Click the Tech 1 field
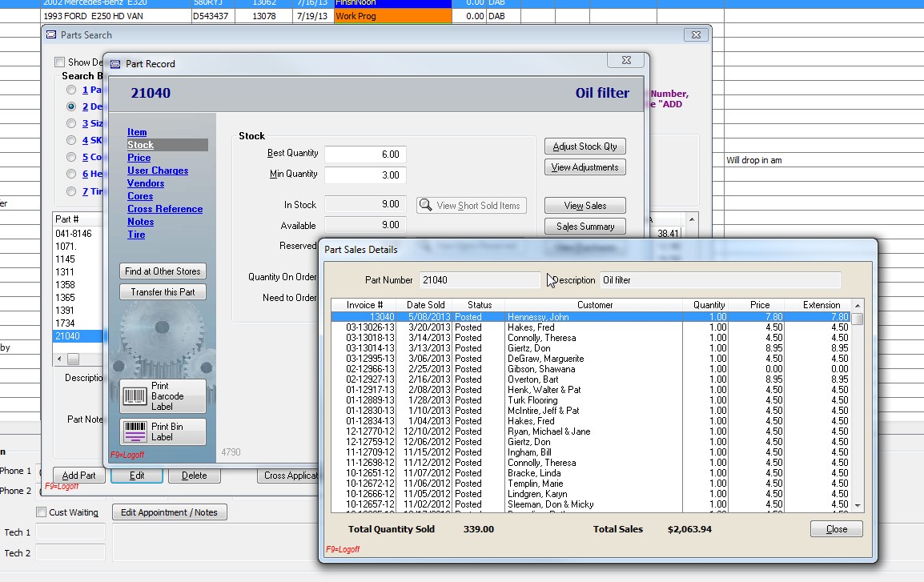 (x=70, y=532)
